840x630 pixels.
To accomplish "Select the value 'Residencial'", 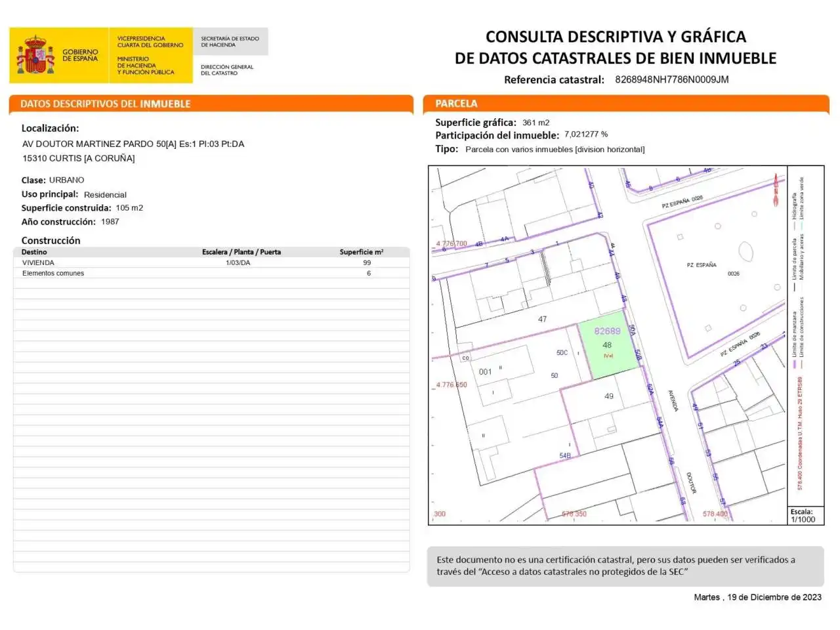I will [105, 195].
